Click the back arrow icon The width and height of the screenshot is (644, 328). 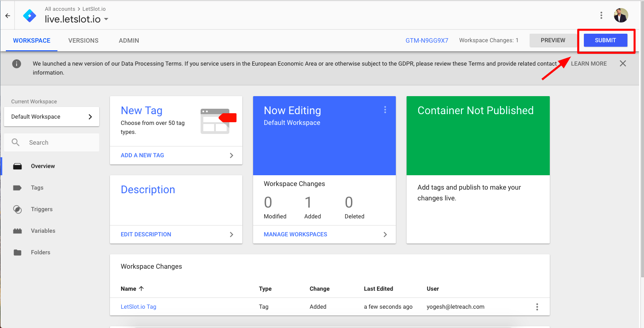8,16
